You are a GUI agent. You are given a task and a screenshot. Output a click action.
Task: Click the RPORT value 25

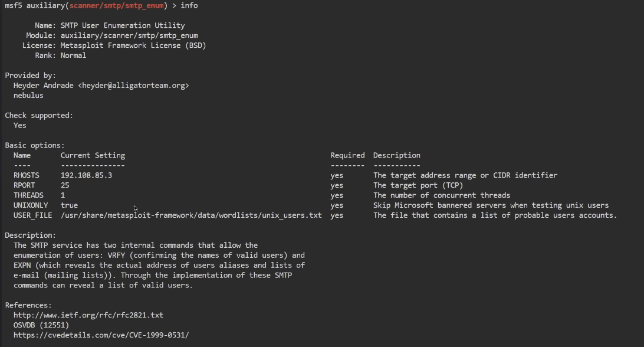point(65,185)
